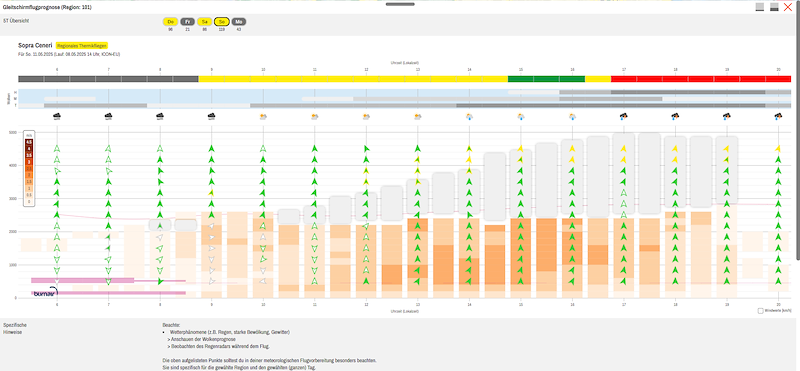This screenshot has width=800, height=371.
Task: Click the 1000 altitude axis label
Action: 13,265
